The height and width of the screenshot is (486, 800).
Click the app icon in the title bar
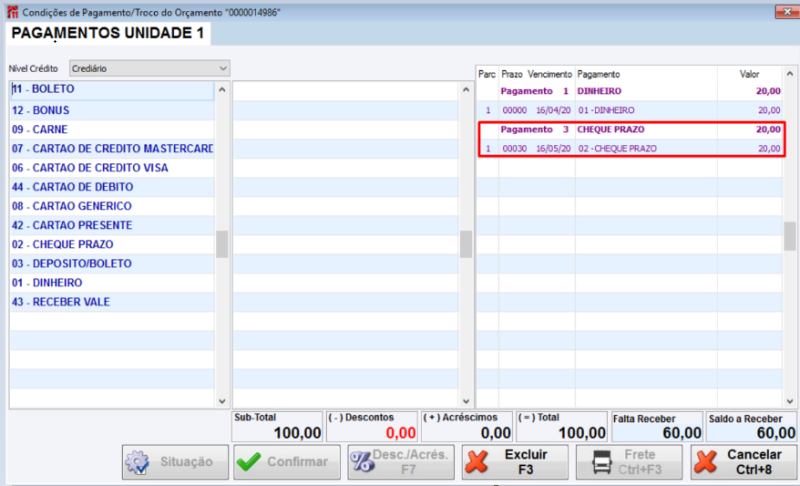(x=12, y=12)
